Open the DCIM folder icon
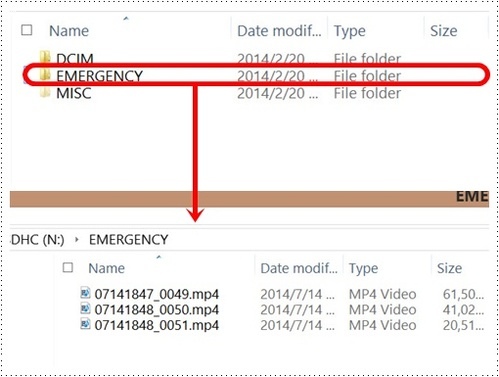 [x=45, y=57]
